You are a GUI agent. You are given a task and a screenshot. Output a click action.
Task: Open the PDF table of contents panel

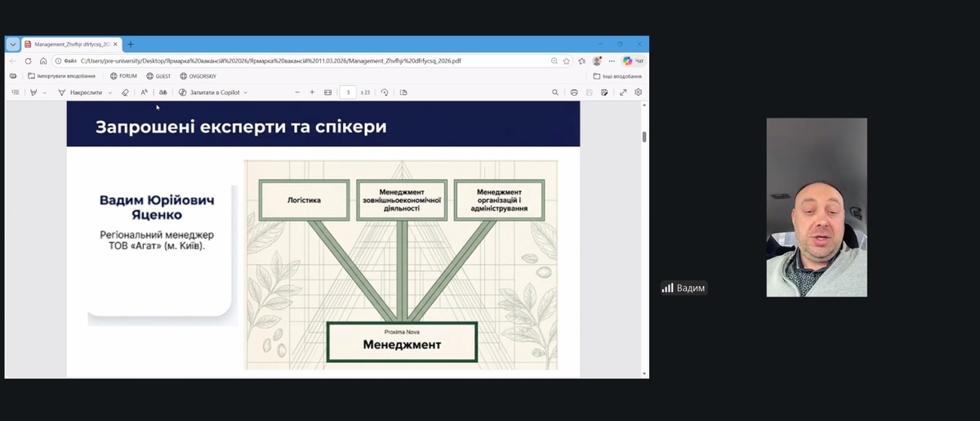(16, 92)
